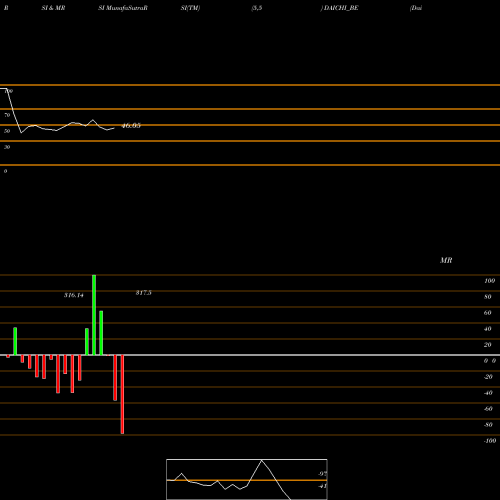Click the RSI value label 46.05
The height and width of the screenshot is (500, 500).
tap(131, 126)
